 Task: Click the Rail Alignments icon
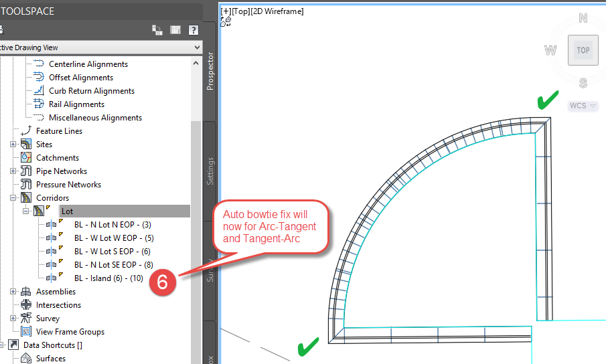(x=39, y=104)
